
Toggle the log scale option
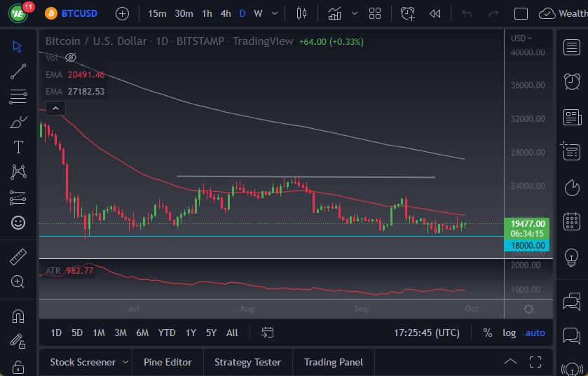click(x=509, y=333)
